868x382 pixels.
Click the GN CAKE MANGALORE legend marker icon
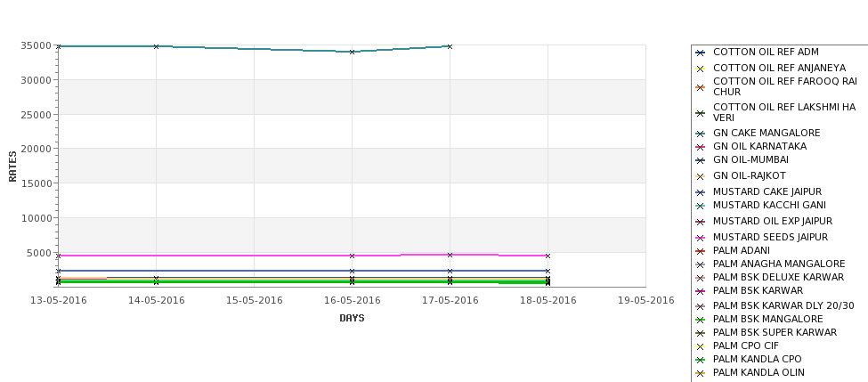click(x=700, y=134)
